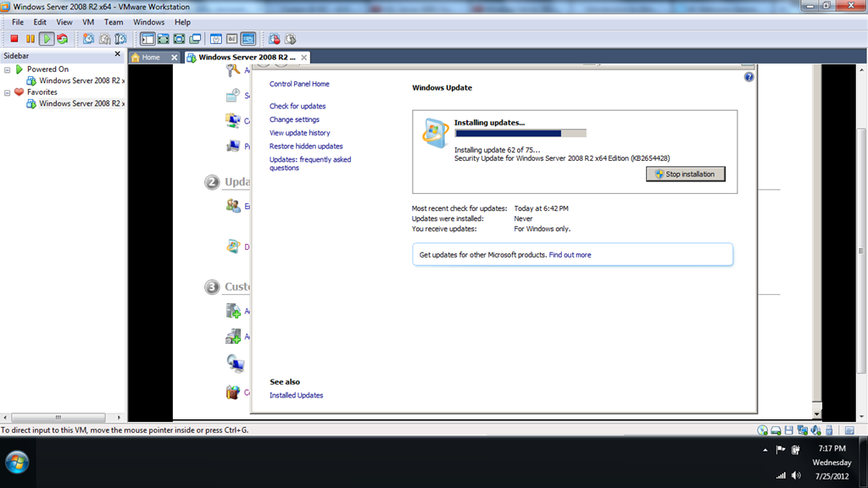The width and height of the screenshot is (868, 488).
Task: Collapse the Favorites tree group
Action: point(7,93)
